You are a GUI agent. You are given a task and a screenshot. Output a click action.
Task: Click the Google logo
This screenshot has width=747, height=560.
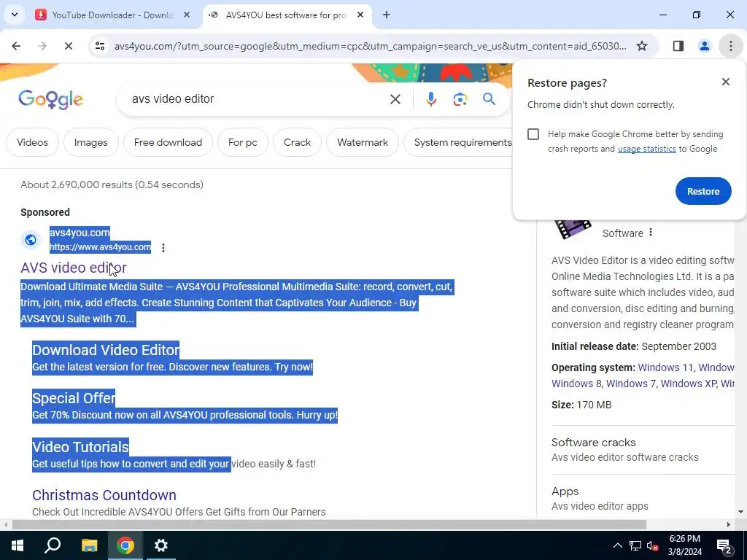coord(50,99)
